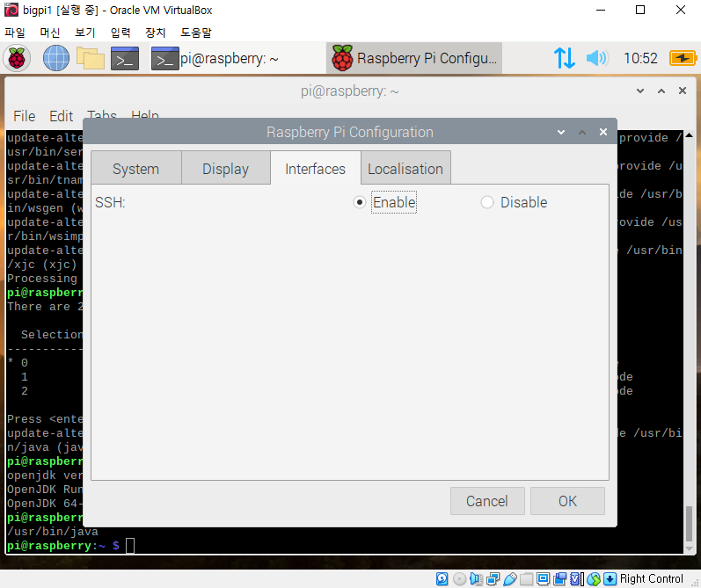
Task: Click the terminal scrollbar up arrow
Action: click(x=689, y=135)
